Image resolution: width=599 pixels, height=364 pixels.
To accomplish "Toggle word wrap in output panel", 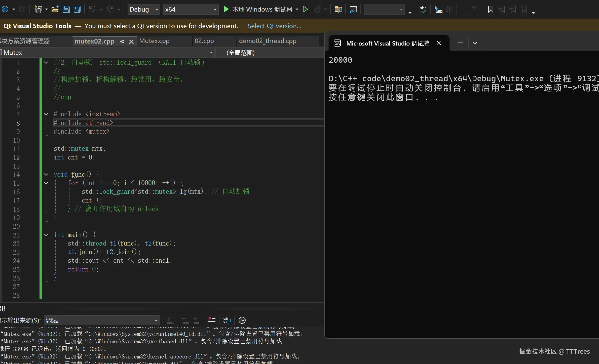I will pyautogui.click(x=227, y=320).
